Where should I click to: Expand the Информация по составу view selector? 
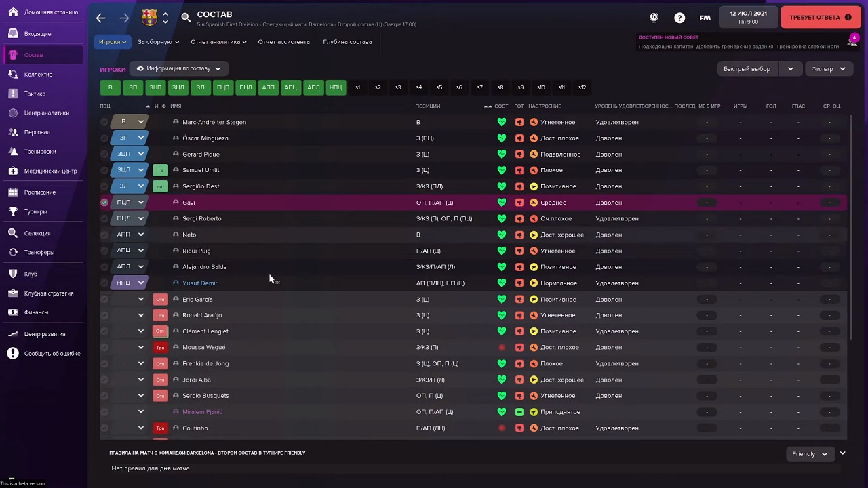(x=179, y=69)
